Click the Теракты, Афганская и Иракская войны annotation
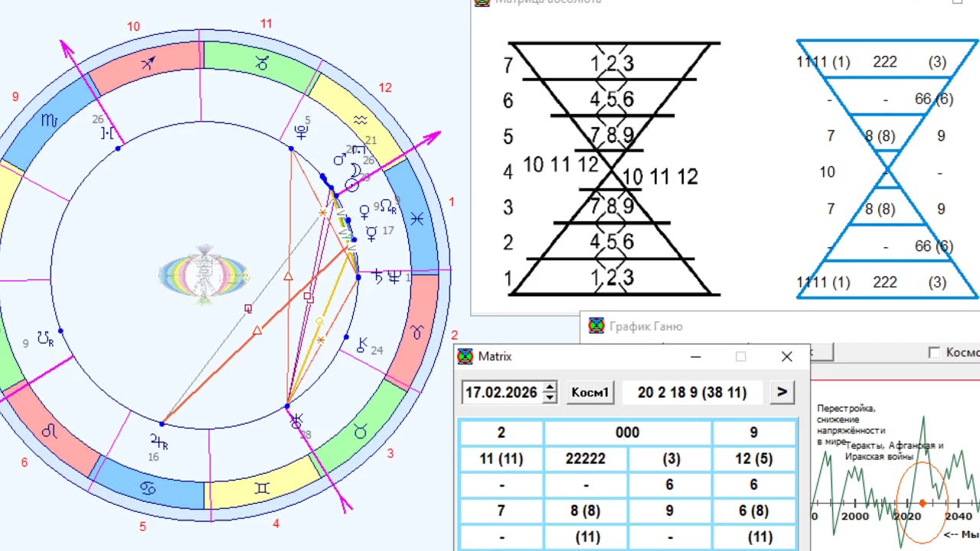 point(894,451)
